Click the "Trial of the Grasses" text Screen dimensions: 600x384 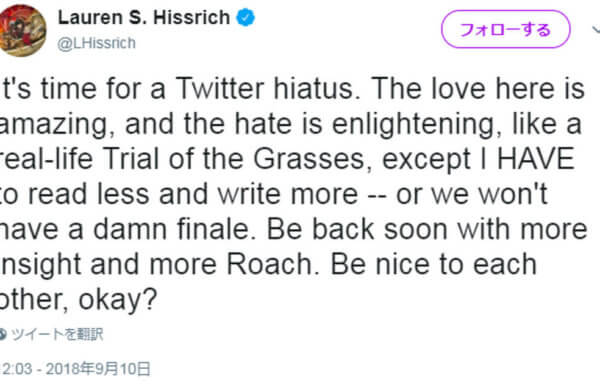point(234,159)
